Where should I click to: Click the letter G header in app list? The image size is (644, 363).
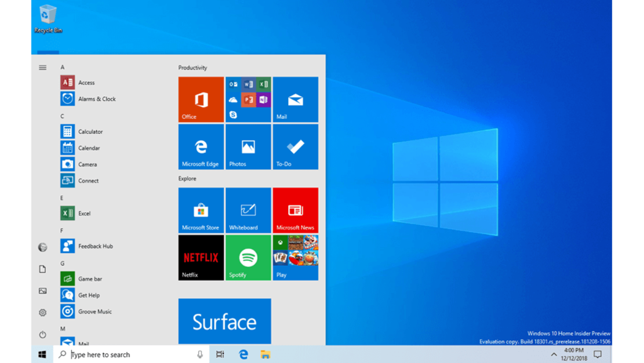click(62, 263)
